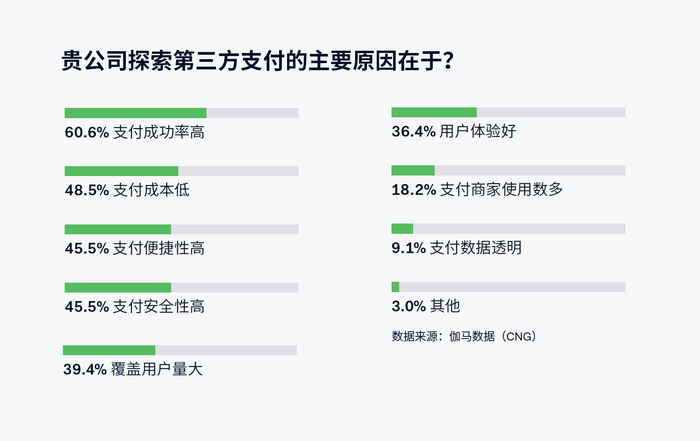
Task: Click the 其他 label text
Action: pos(445,306)
